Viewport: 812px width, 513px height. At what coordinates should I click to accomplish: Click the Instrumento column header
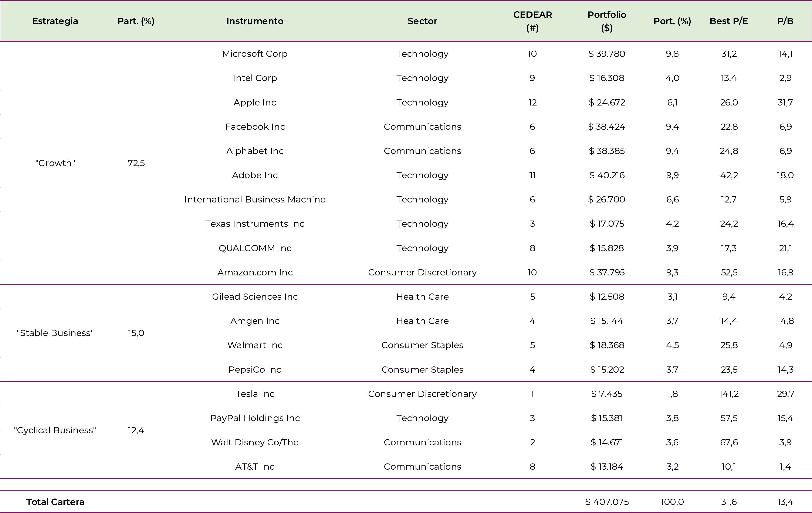[255, 21]
